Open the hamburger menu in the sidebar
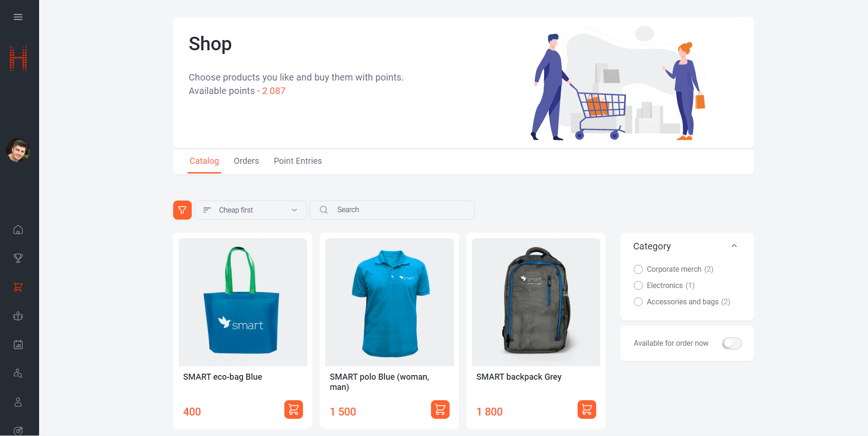The height and width of the screenshot is (436, 868). pos(18,17)
